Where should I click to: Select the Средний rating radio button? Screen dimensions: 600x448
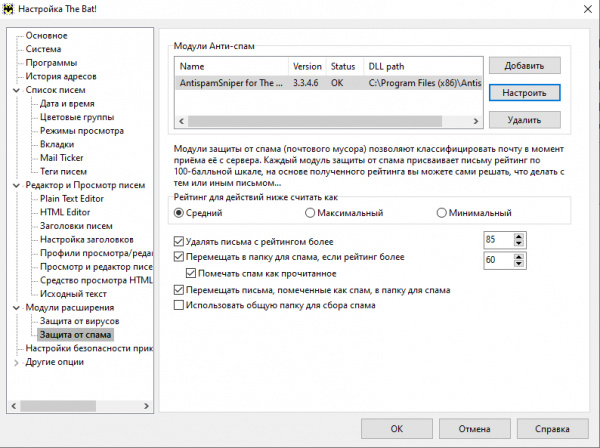click(x=179, y=213)
